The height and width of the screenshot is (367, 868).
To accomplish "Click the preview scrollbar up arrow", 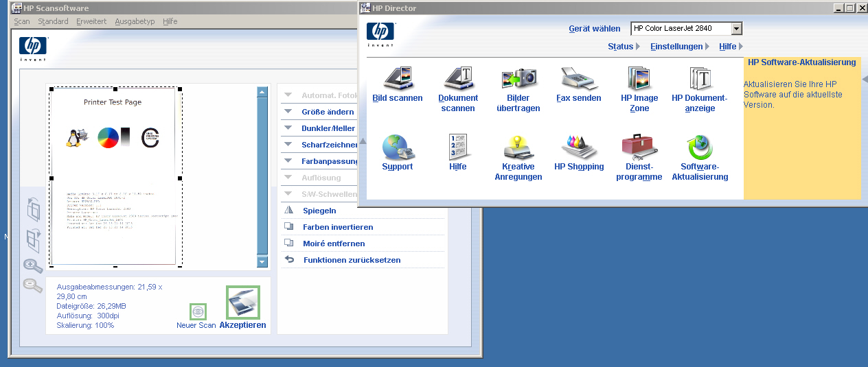I will tap(262, 91).
